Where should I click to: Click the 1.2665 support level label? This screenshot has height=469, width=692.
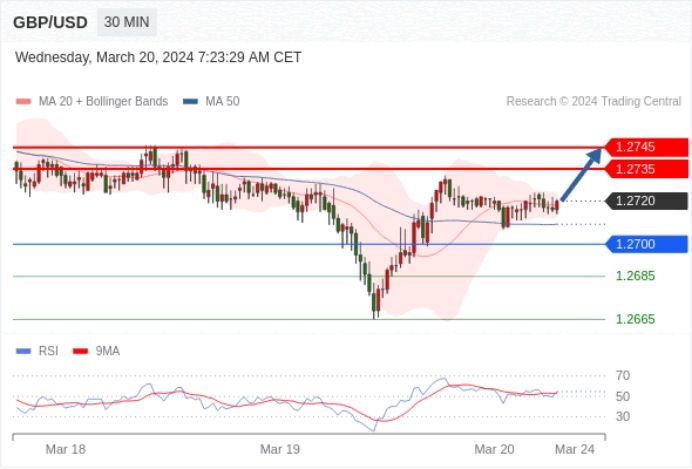(635, 319)
